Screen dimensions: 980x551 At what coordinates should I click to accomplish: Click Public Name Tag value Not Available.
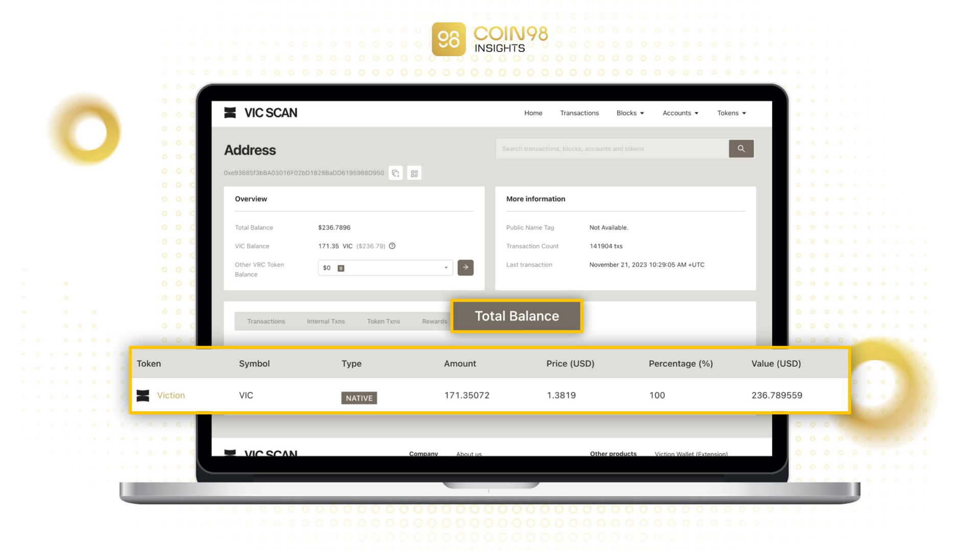[x=608, y=228]
